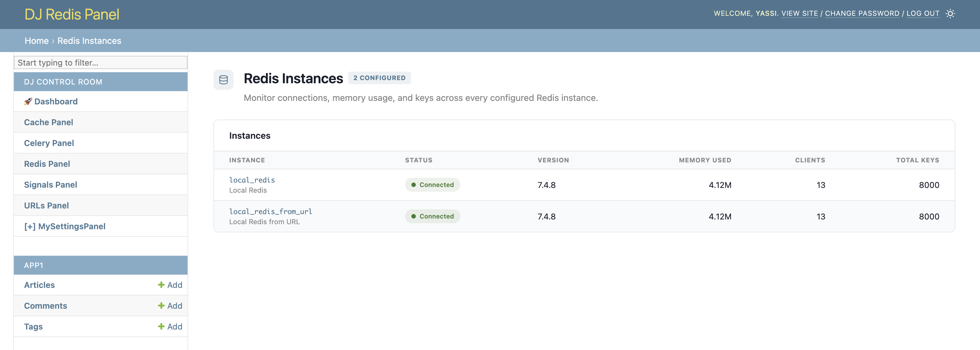The image size is (980, 350).
Task: Go to Home in the breadcrumb
Action: pos(37,41)
